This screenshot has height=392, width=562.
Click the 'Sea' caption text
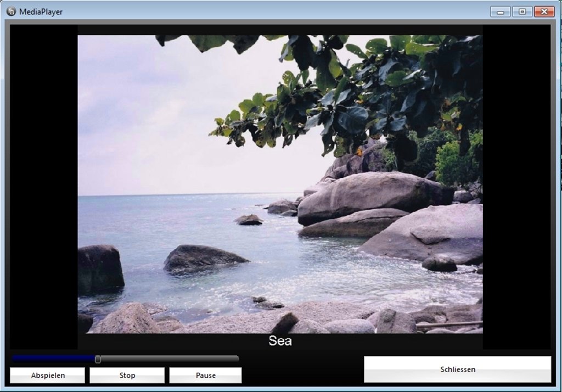pyautogui.click(x=280, y=341)
